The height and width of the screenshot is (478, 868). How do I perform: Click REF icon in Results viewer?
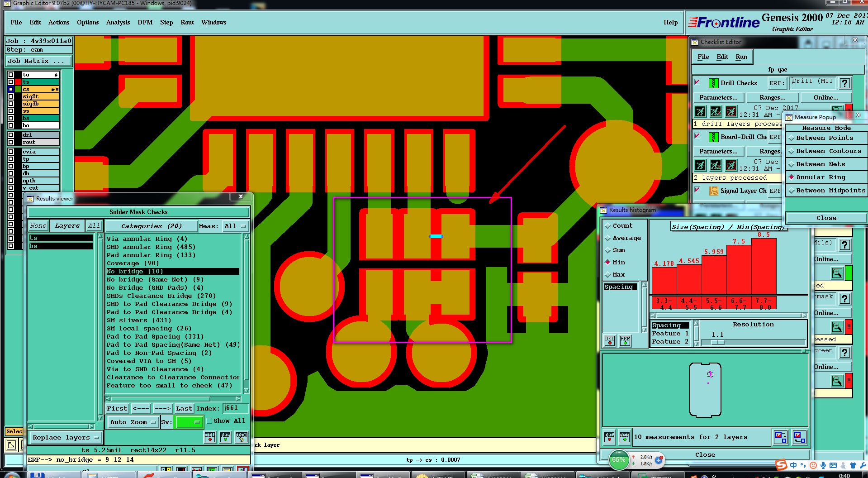(x=225, y=437)
